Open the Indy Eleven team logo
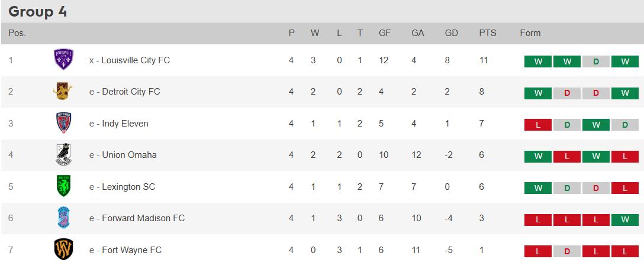Screen dimensions: 644x272 click(x=64, y=123)
